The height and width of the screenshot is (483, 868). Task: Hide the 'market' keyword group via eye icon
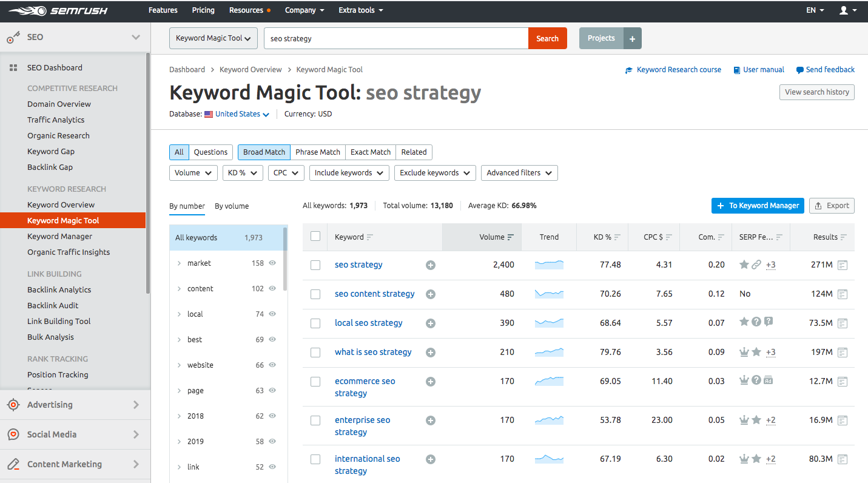[x=272, y=263]
